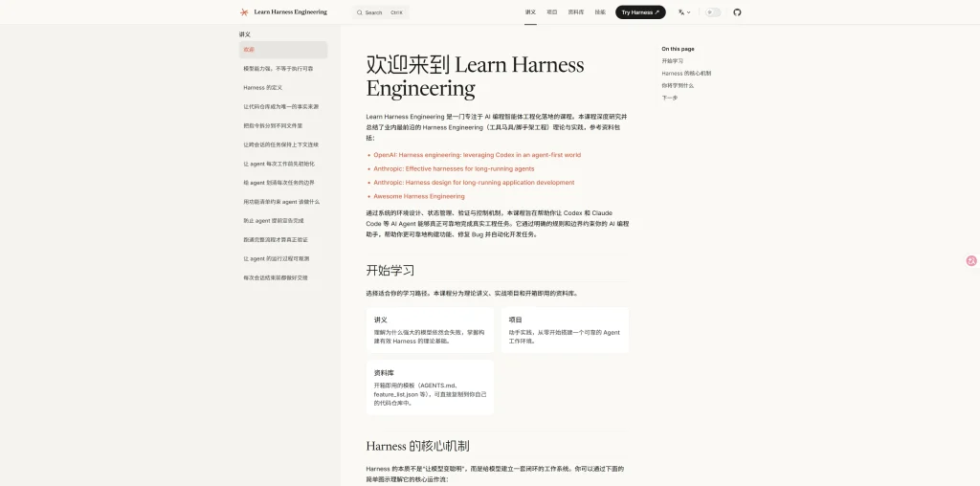The height and width of the screenshot is (486, 980).
Task: Open the 讲义 card under 开始学习
Action: (430, 330)
